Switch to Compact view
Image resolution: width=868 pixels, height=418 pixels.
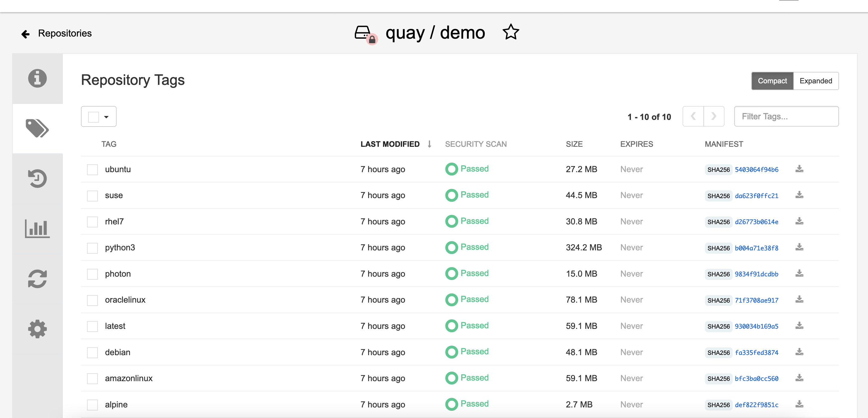coord(772,81)
